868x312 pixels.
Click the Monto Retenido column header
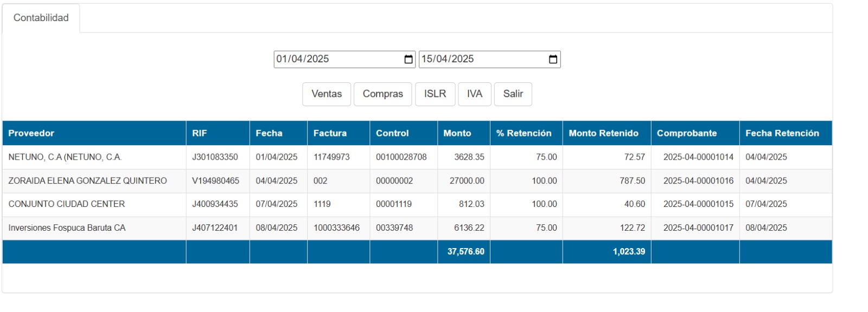point(603,133)
